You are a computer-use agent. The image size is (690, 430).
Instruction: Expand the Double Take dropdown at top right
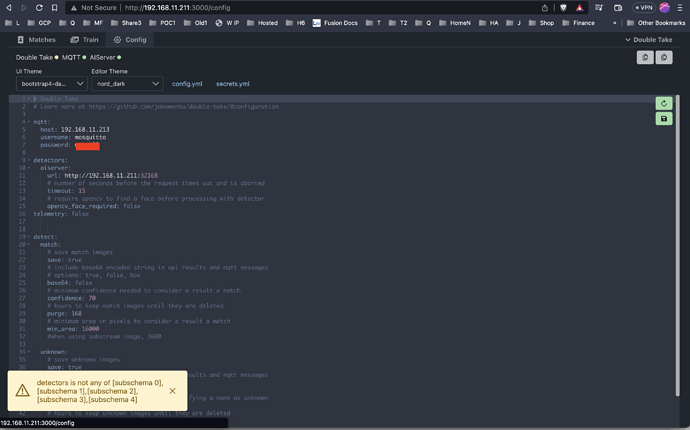[x=649, y=40]
